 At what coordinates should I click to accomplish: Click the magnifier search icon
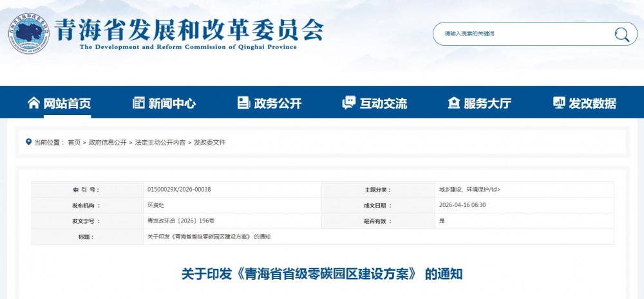click(x=621, y=34)
